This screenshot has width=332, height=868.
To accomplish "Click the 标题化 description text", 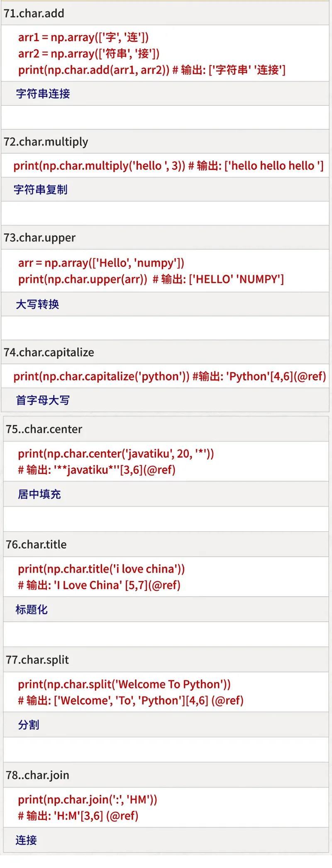I will click(32, 610).
